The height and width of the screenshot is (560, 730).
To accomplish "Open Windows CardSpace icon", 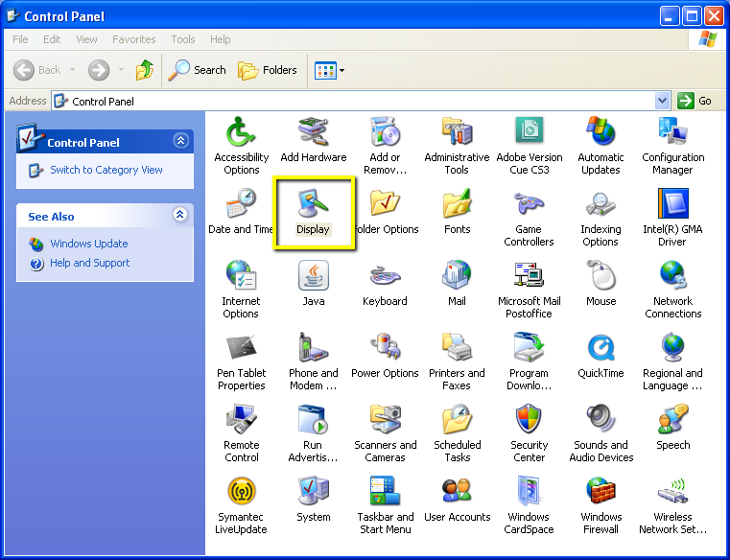I will click(x=529, y=491).
